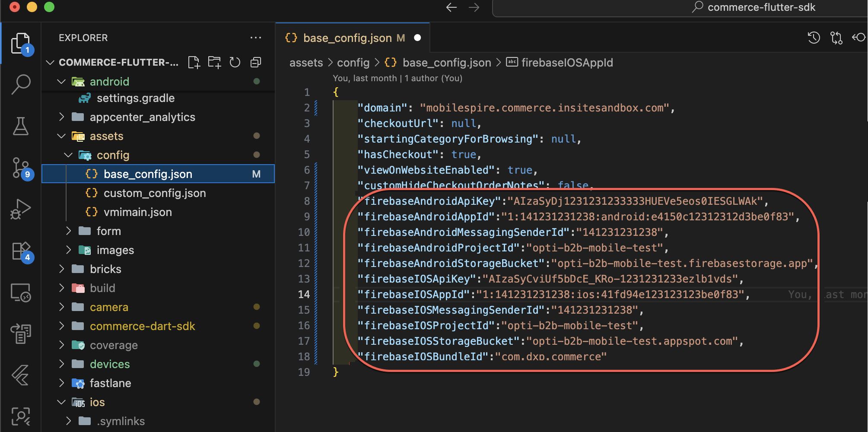Expand the bricks folder
This screenshot has width=868, height=432.
coord(61,269)
